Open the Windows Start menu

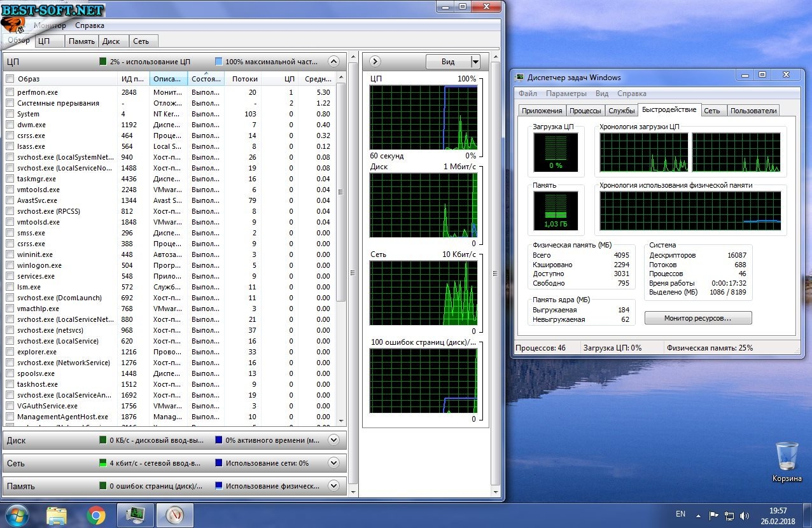coord(16,515)
